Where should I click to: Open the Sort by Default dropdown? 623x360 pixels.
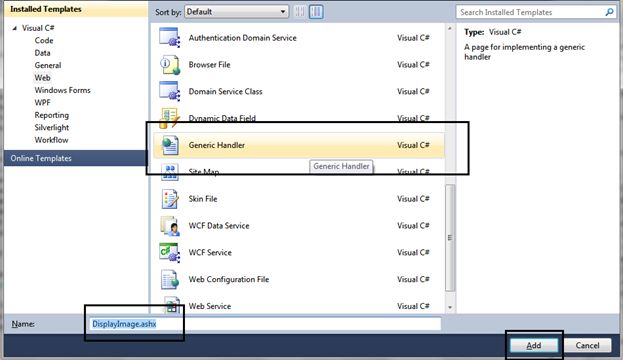(x=236, y=12)
